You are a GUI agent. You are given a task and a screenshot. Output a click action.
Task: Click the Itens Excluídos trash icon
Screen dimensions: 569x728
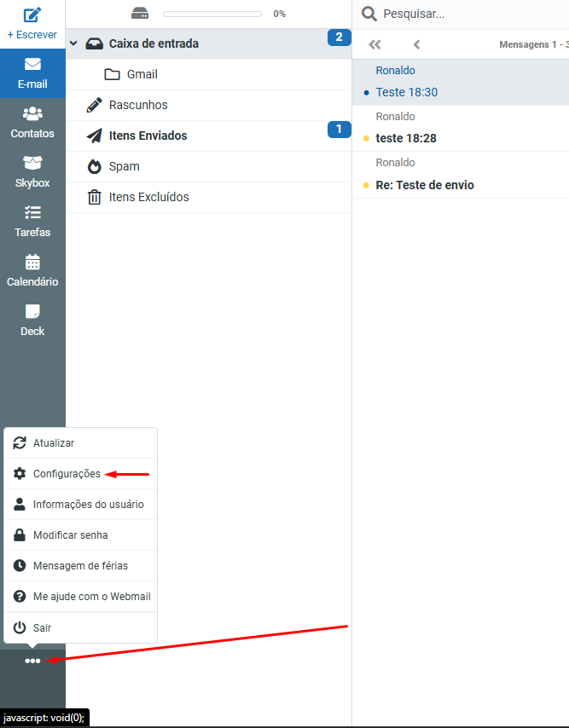(95, 197)
